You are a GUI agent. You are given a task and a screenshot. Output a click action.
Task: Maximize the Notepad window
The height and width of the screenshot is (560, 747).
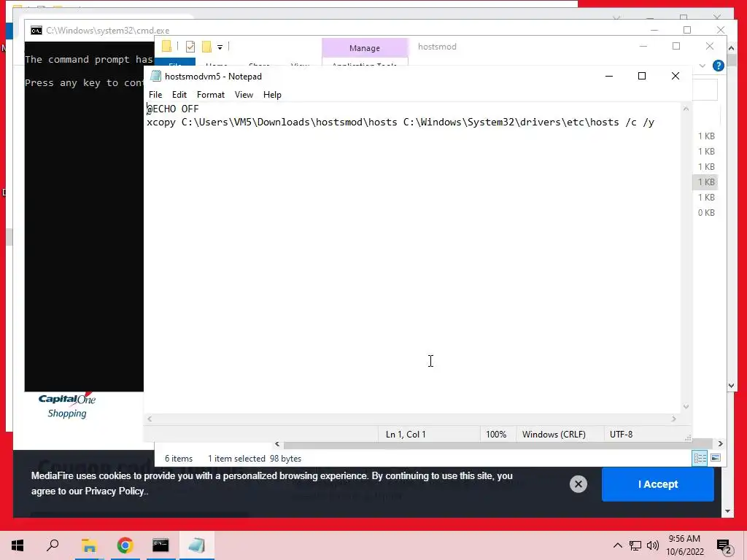coord(642,76)
